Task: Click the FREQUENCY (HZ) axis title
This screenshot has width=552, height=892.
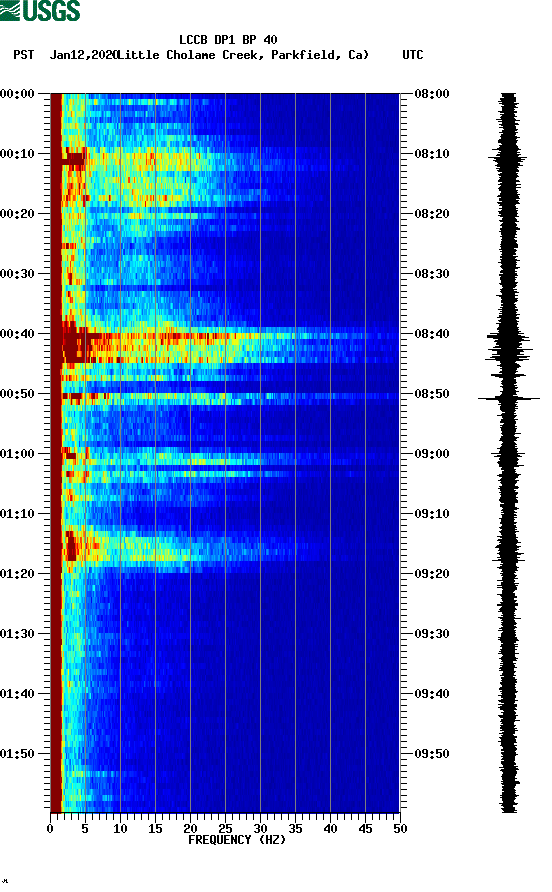Action: [237, 840]
